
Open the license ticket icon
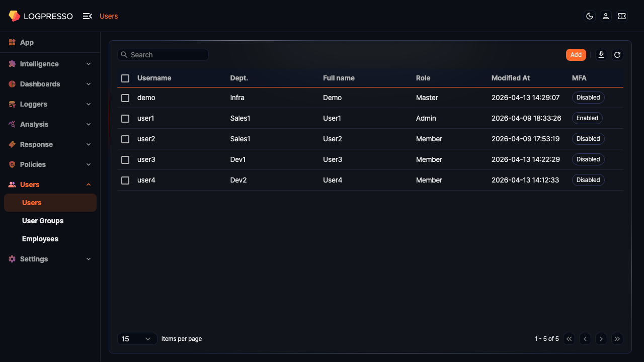(622, 16)
